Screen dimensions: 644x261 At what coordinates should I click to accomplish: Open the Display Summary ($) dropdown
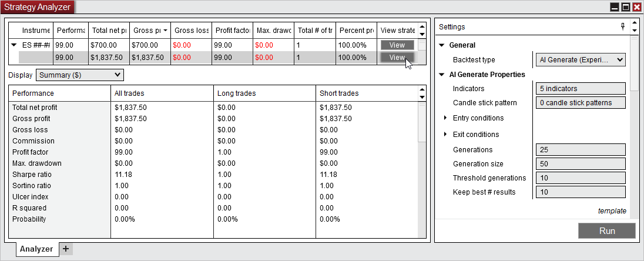(x=80, y=75)
